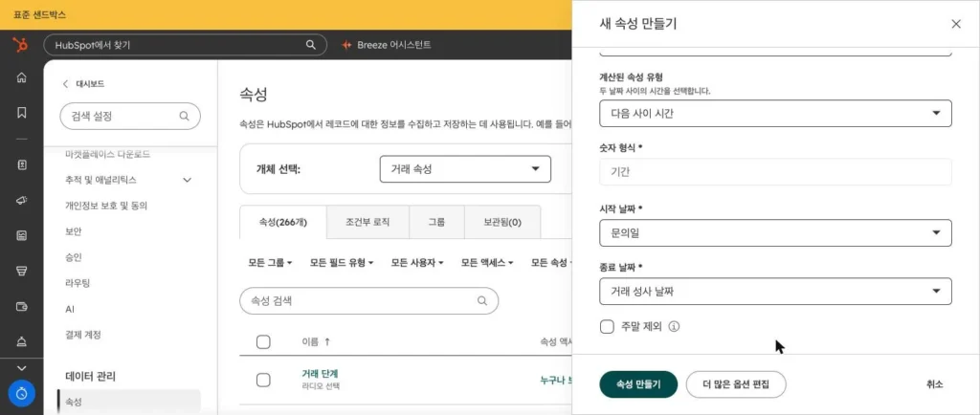
Task: Click magnifier icon in 속성 검색 field
Action: click(482, 301)
